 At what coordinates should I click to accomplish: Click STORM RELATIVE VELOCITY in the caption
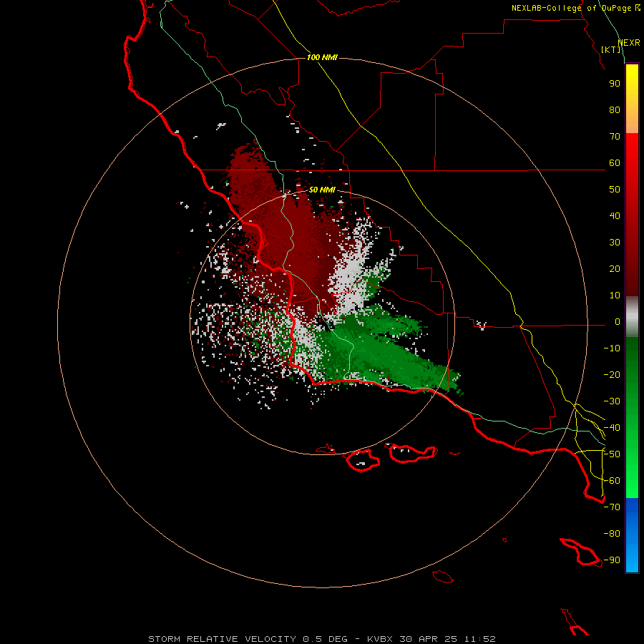(223, 639)
